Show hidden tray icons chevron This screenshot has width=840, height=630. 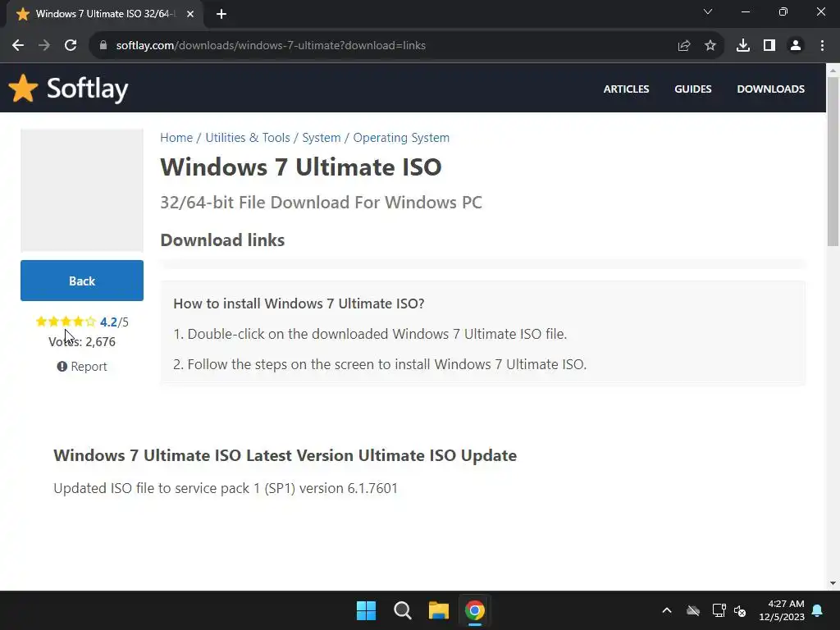(x=667, y=610)
